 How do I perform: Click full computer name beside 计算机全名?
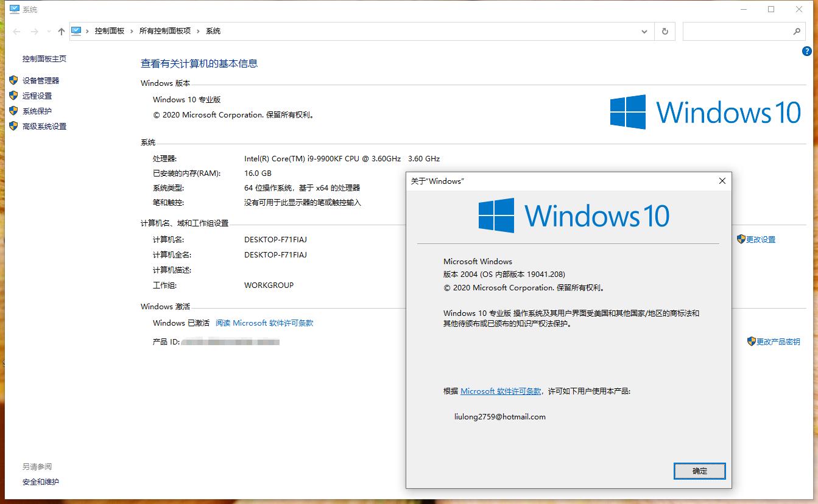click(x=275, y=255)
